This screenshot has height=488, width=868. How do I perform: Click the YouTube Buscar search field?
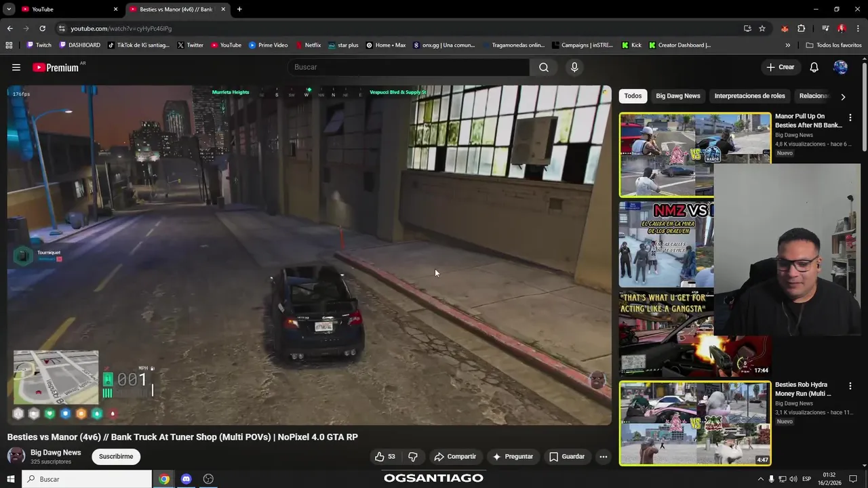tap(408, 67)
